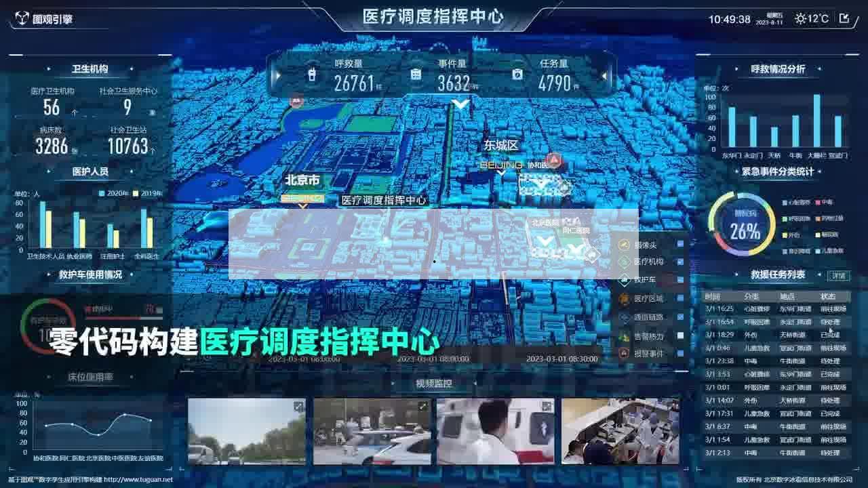Toggle the 救护车 ambulance layer switch
The image size is (868, 488).
click(679, 280)
